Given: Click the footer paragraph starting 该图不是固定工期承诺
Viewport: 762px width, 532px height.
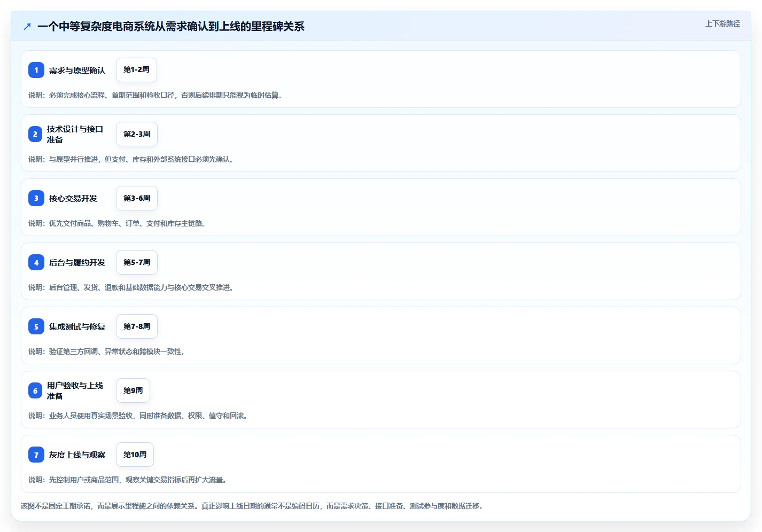Looking at the screenshot, I should point(253,506).
